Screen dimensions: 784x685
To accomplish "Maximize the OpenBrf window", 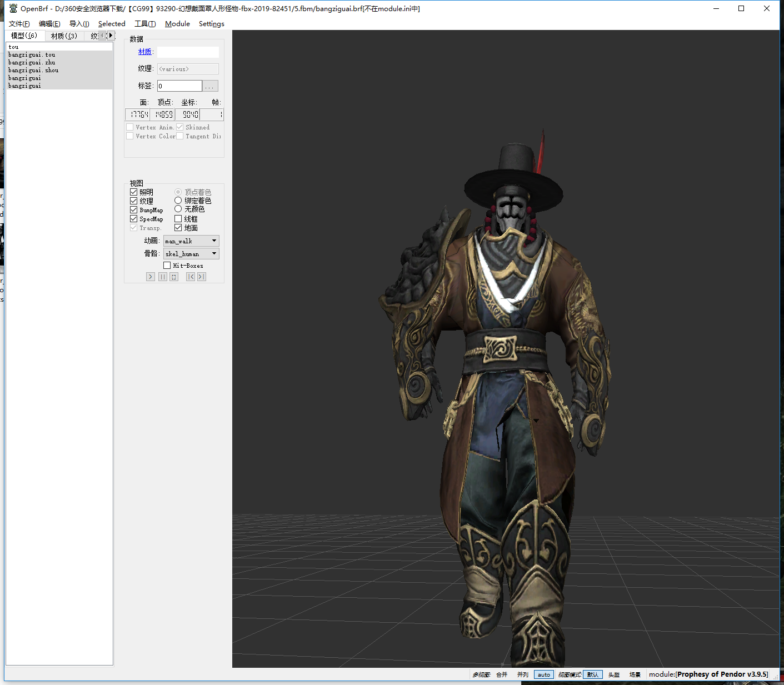I will pos(741,8).
